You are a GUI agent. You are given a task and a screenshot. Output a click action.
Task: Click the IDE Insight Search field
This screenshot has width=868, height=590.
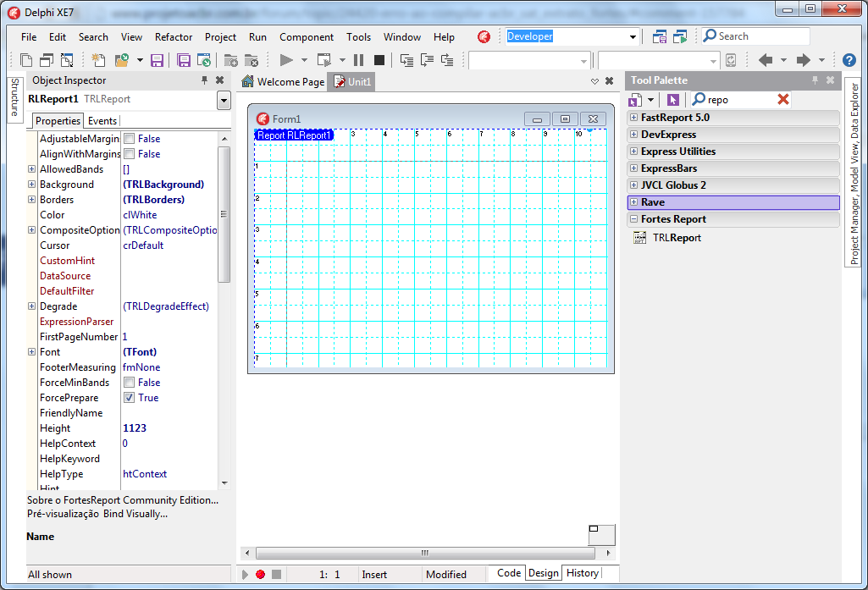(x=755, y=36)
